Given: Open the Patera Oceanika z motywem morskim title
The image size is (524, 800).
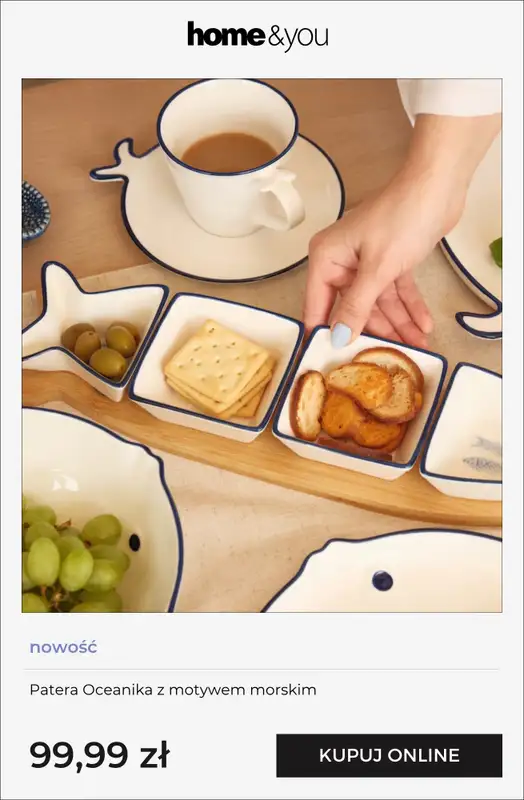Looking at the screenshot, I should pos(173,690).
